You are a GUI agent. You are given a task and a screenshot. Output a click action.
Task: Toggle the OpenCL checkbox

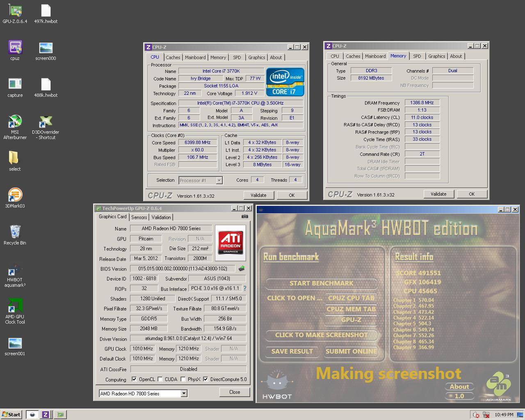tap(134, 379)
